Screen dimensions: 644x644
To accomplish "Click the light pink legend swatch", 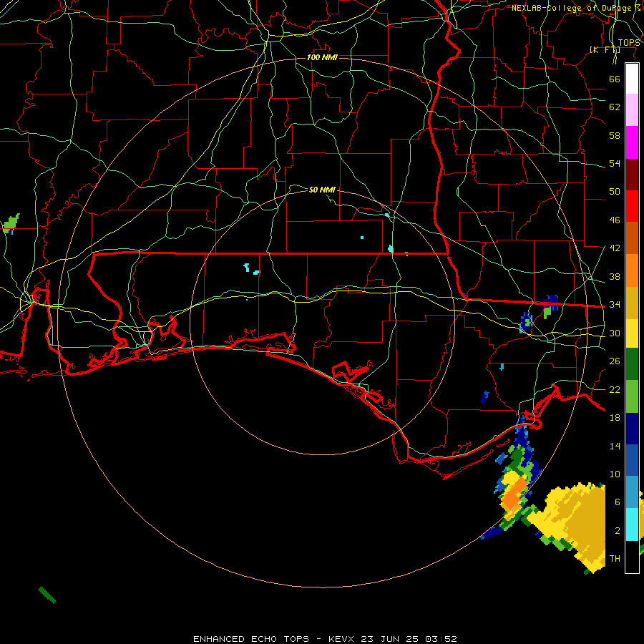I will tap(632, 110).
